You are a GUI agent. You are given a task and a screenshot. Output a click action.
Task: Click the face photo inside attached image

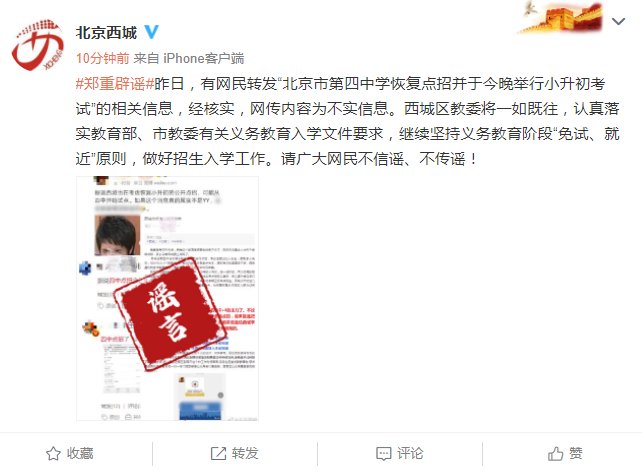coord(117,235)
